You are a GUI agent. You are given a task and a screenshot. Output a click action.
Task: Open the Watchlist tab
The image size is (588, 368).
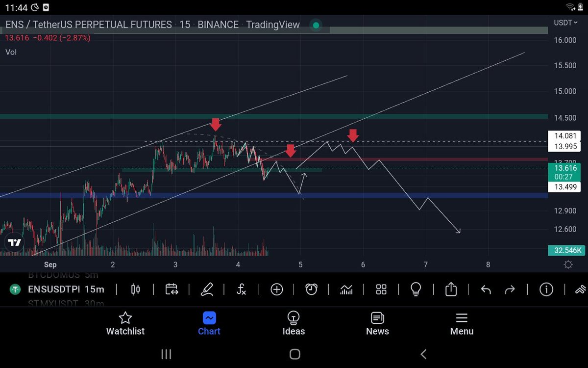pos(125,324)
